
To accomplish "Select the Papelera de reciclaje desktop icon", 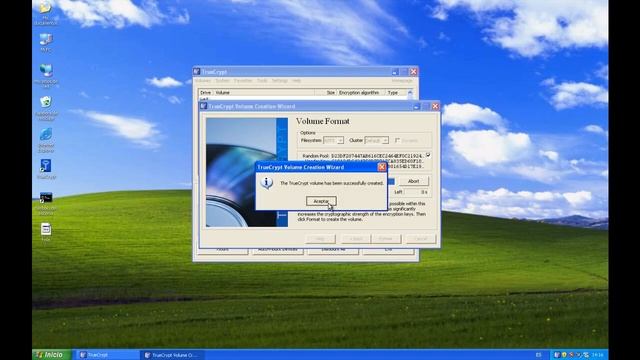I will (x=46, y=108).
